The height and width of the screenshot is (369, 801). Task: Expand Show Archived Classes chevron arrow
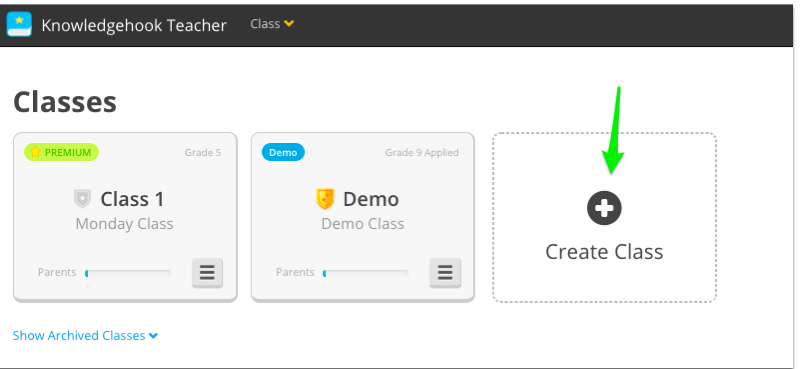[x=153, y=336]
